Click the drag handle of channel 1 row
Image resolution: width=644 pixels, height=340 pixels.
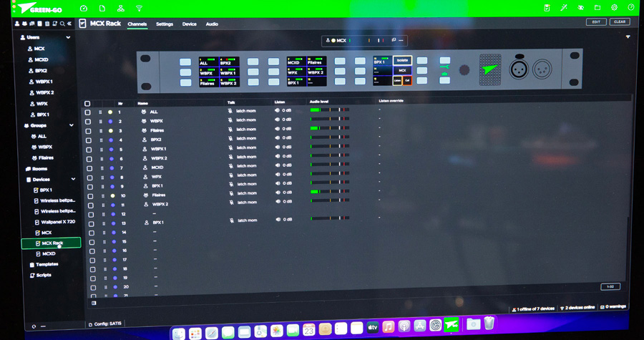tap(100, 112)
